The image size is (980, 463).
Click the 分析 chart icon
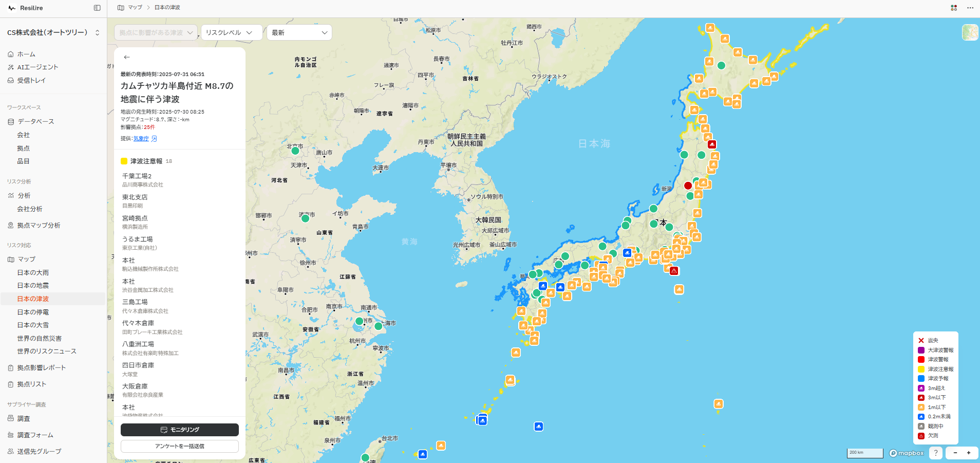tap(11, 196)
